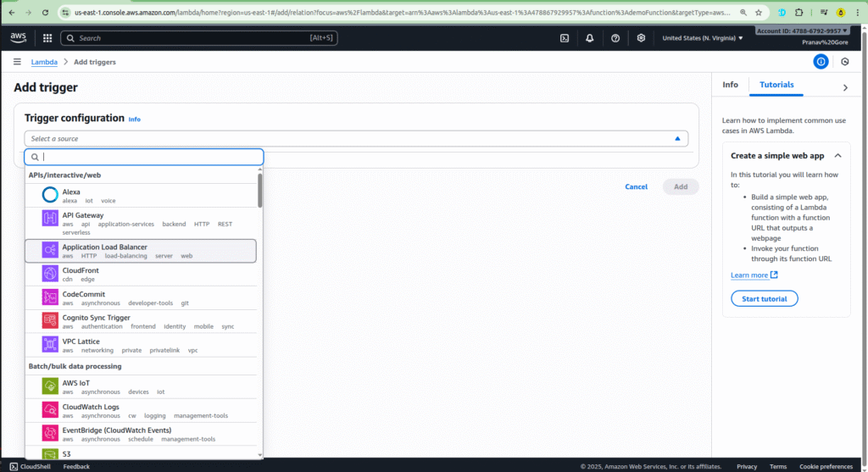This screenshot has width=868, height=472.
Task: Go to the AWS home logo
Action: click(19, 37)
